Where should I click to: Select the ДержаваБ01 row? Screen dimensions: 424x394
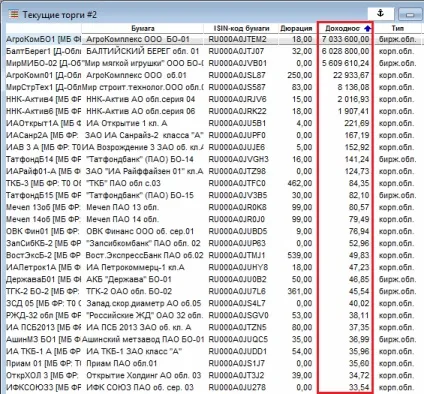pos(213,279)
